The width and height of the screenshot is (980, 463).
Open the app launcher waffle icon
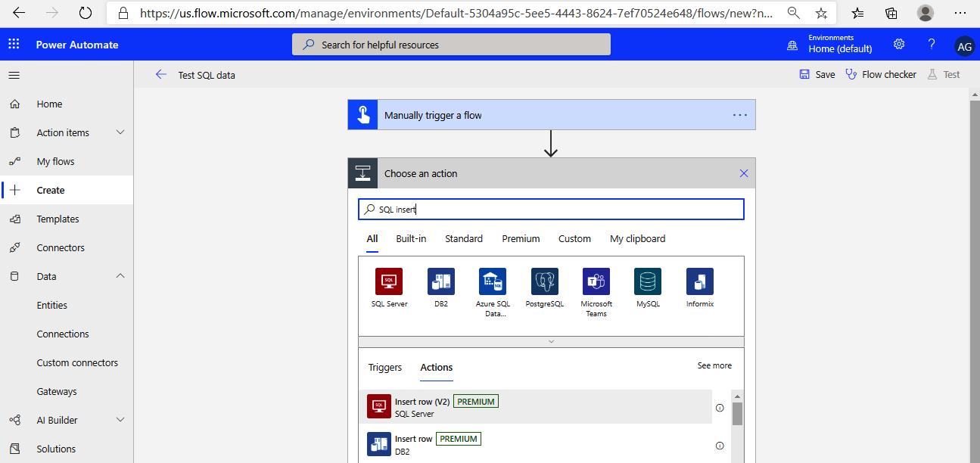[14, 45]
